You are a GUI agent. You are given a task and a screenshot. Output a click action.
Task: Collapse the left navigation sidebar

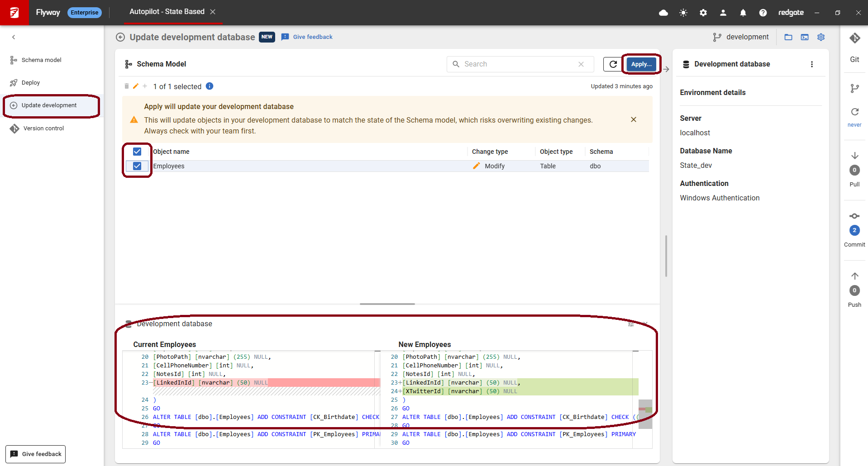click(14, 37)
